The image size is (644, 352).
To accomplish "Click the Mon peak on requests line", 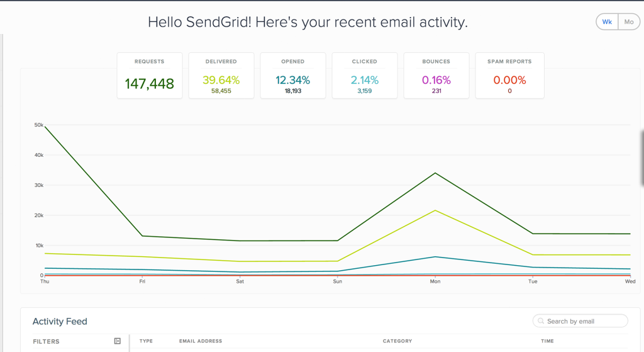I will pyautogui.click(x=435, y=173).
